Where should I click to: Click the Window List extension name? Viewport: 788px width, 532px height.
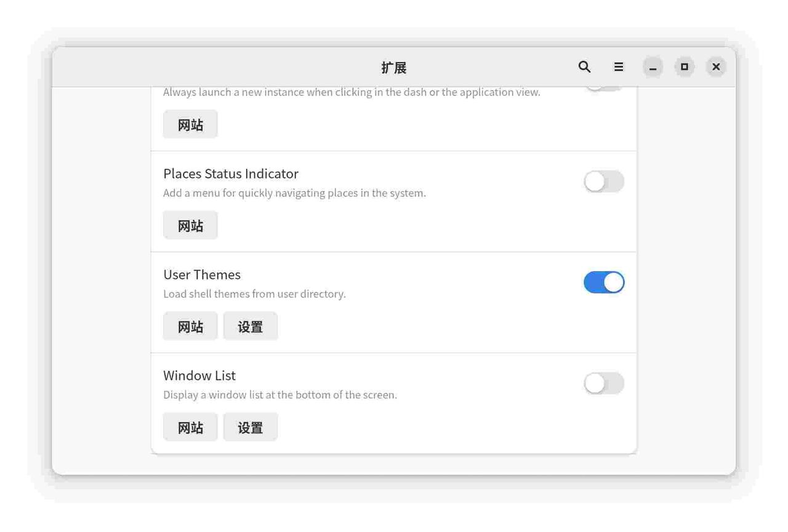click(199, 376)
